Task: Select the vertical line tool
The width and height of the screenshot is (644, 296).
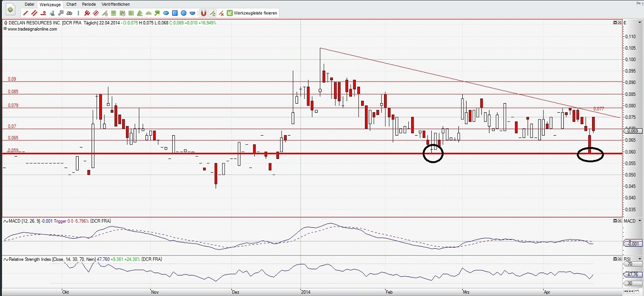Action: 78,13
